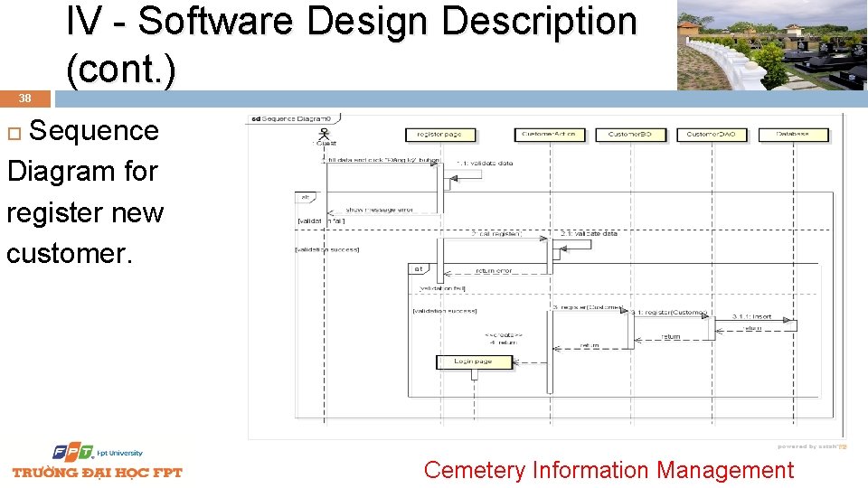Select the "register page" lifeline box
This screenshot has width=868, height=488.
[440, 135]
